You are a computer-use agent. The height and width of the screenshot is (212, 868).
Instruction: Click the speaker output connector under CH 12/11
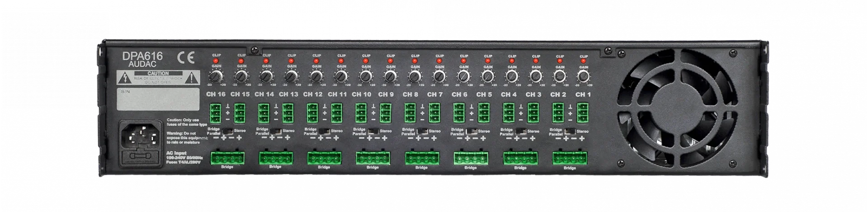(x=325, y=158)
